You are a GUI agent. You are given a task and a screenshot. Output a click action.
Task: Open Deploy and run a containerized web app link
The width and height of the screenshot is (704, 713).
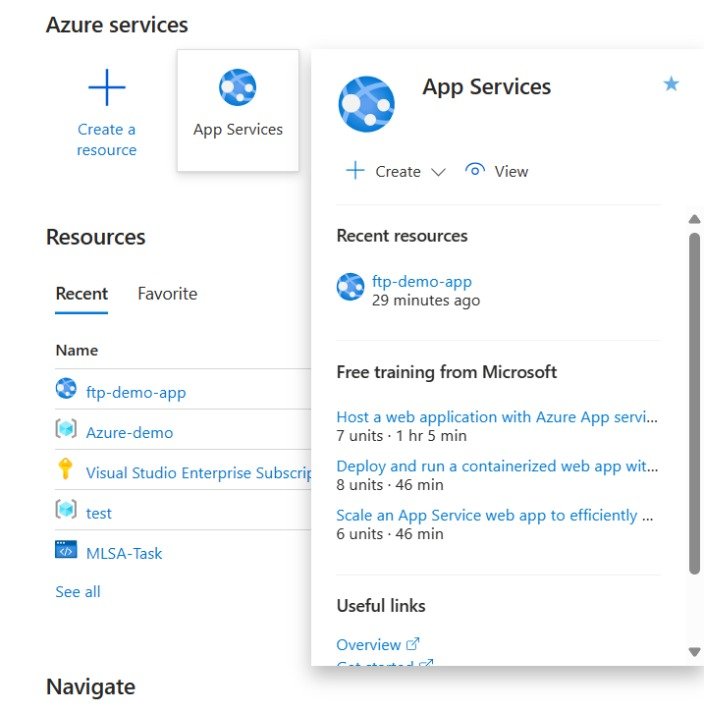pos(497,466)
